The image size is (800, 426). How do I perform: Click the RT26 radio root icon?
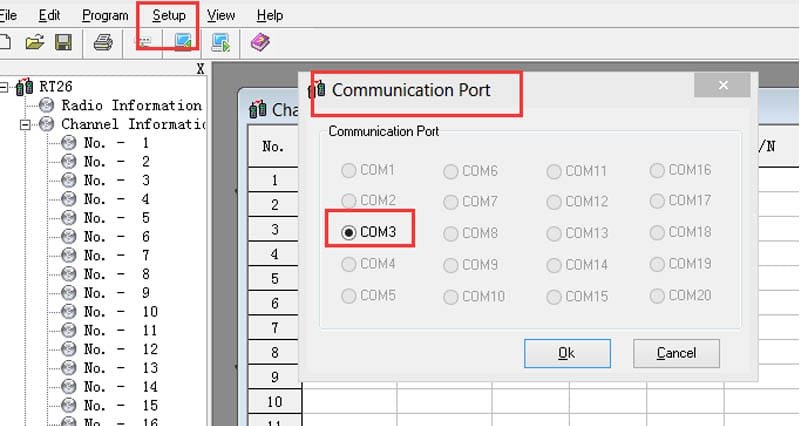click(24, 87)
